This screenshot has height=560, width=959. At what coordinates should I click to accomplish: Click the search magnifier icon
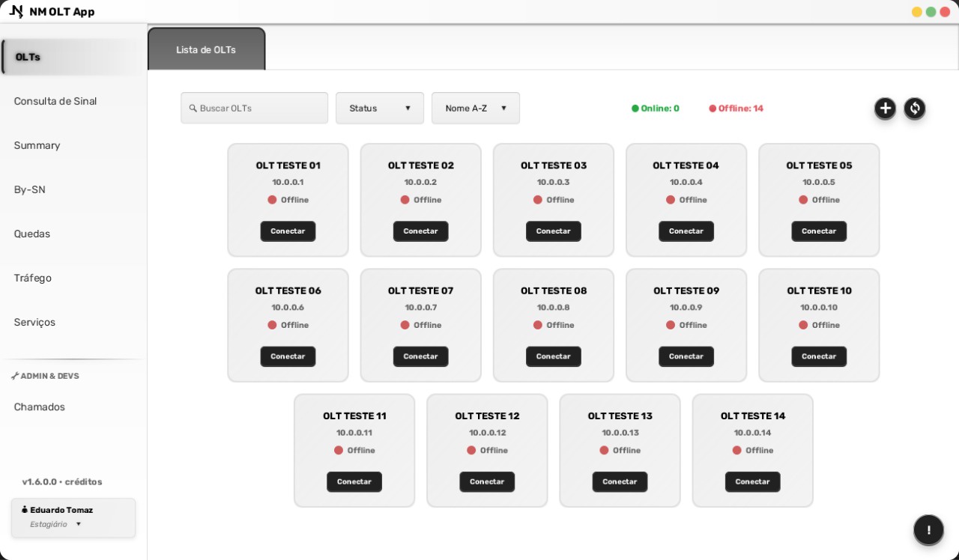click(193, 109)
